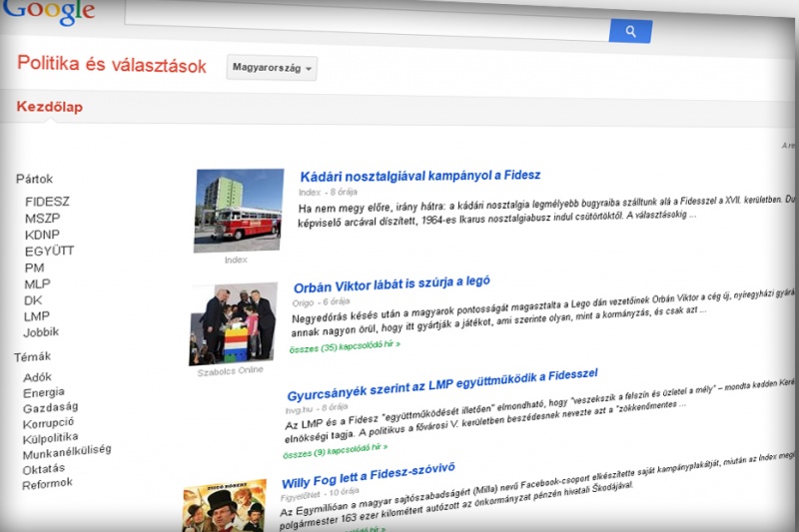This screenshot has height=532, width=799.
Task: Open the Adók topic
Action: [37, 377]
